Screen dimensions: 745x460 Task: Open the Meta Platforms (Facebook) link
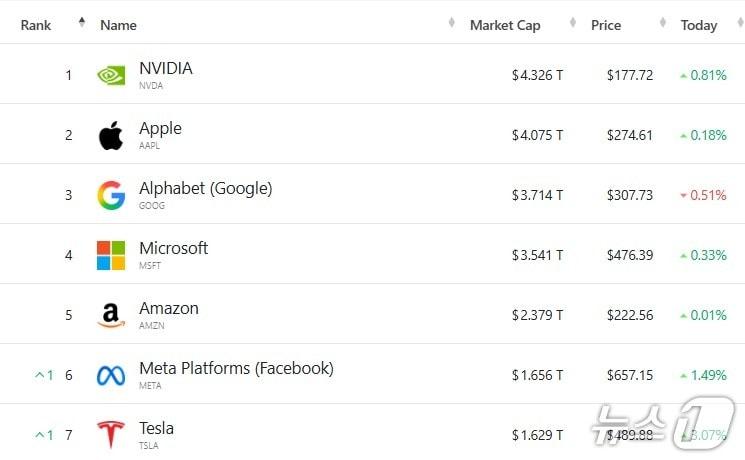[x=236, y=369]
